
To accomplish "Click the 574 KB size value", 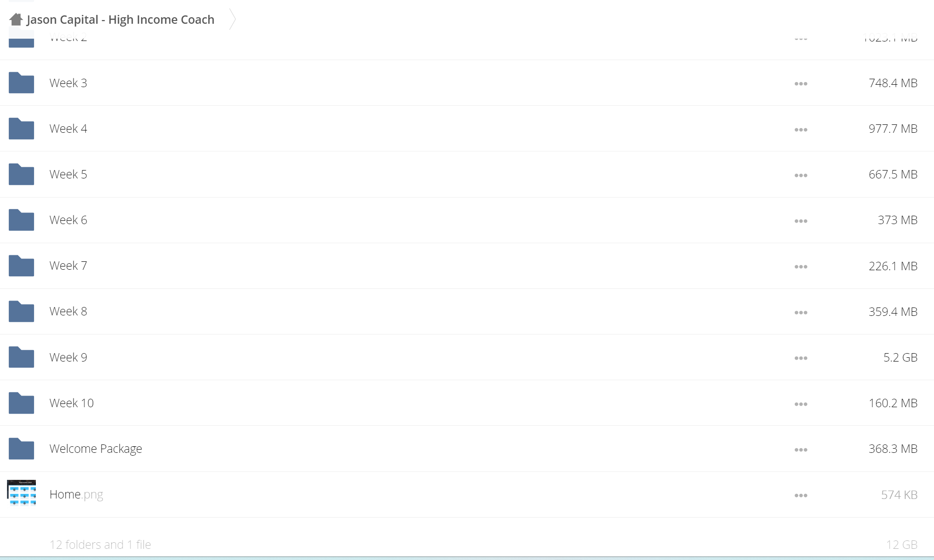I will point(899,495).
